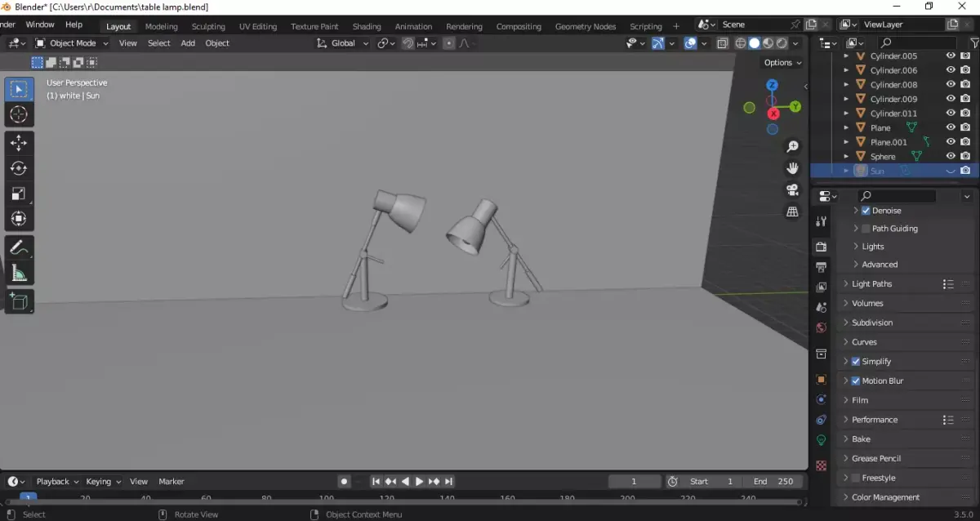Open the Render properties tab

(x=822, y=246)
